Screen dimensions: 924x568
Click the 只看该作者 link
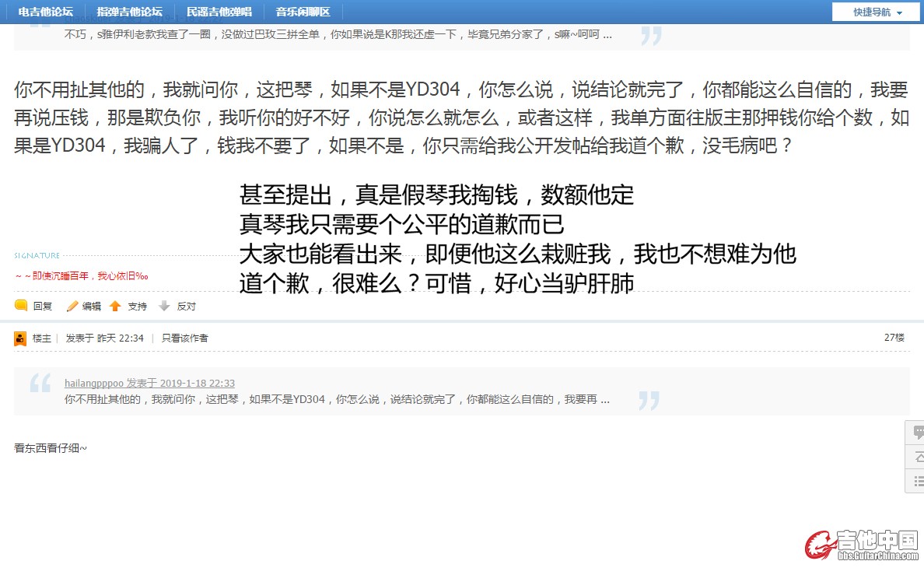click(x=185, y=338)
